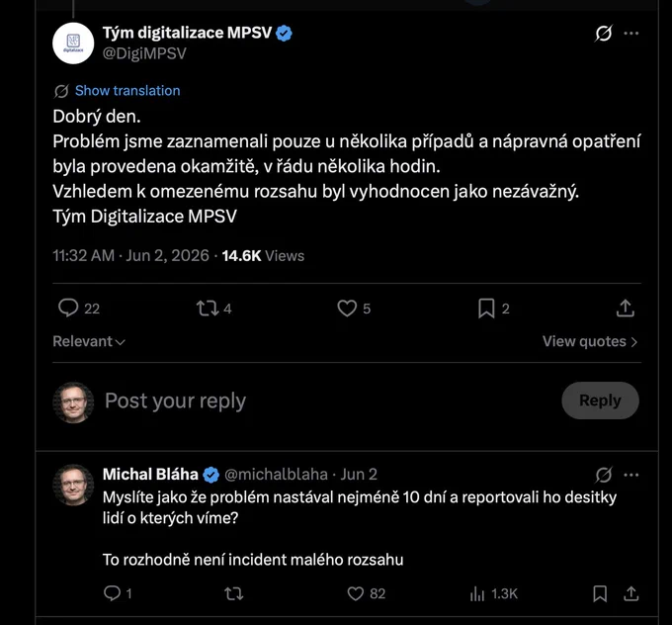The image size is (672, 625).
Task: Open more options on Michal Bláha's reply
Action: click(x=631, y=475)
